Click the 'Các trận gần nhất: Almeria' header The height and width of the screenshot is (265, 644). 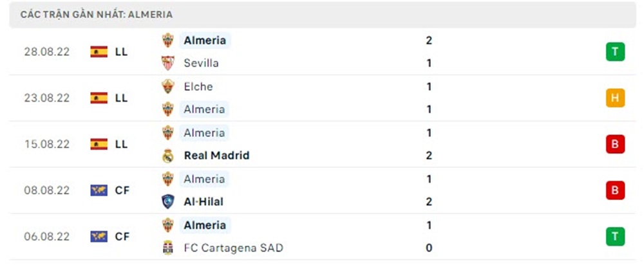point(97,14)
